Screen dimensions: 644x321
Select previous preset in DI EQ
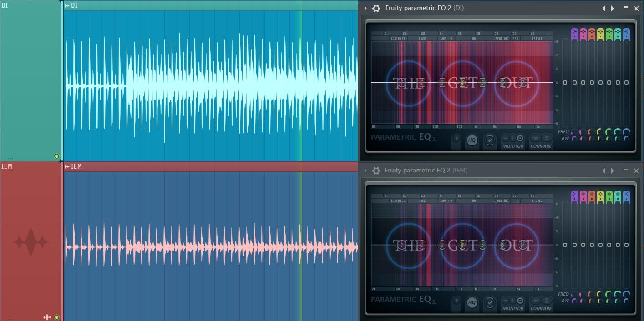coord(604,8)
